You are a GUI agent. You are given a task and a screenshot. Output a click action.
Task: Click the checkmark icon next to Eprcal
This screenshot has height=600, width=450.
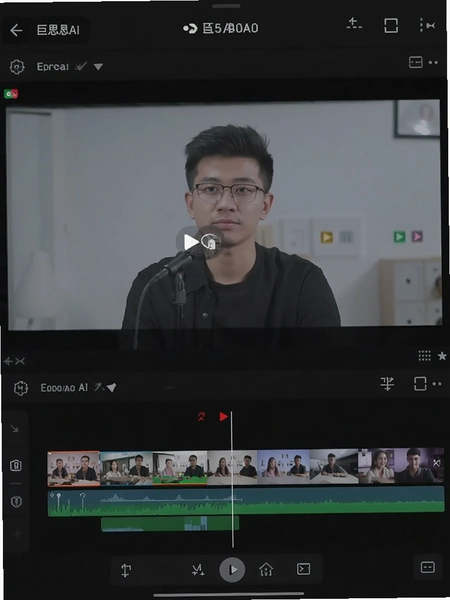pyautogui.click(x=81, y=67)
